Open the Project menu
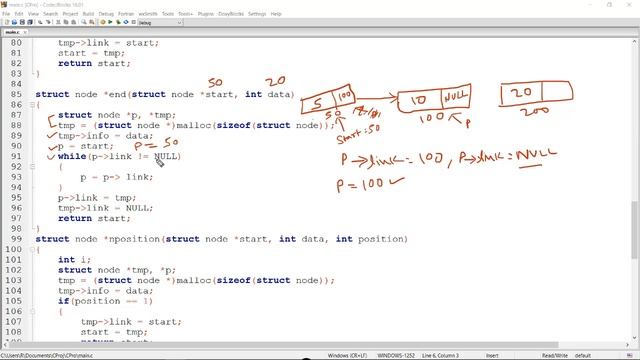The height and width of the screenshot is (360, 640). point(70,14)
